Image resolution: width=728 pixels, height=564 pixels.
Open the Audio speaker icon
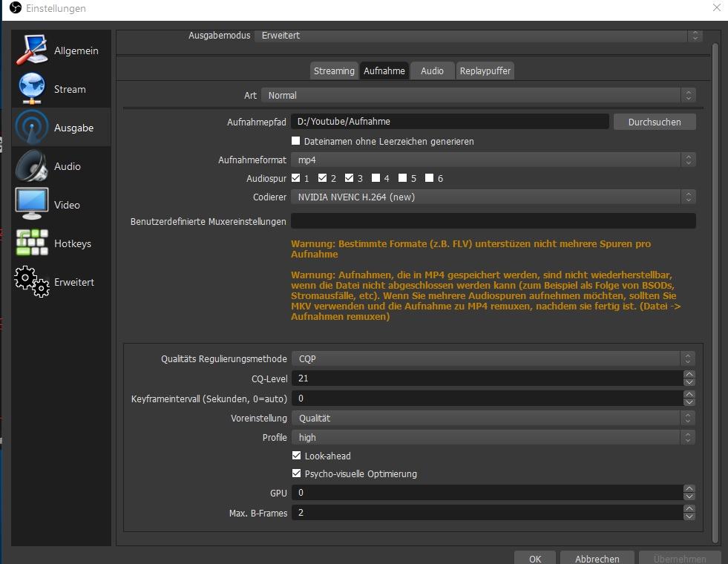click(32, 165)
